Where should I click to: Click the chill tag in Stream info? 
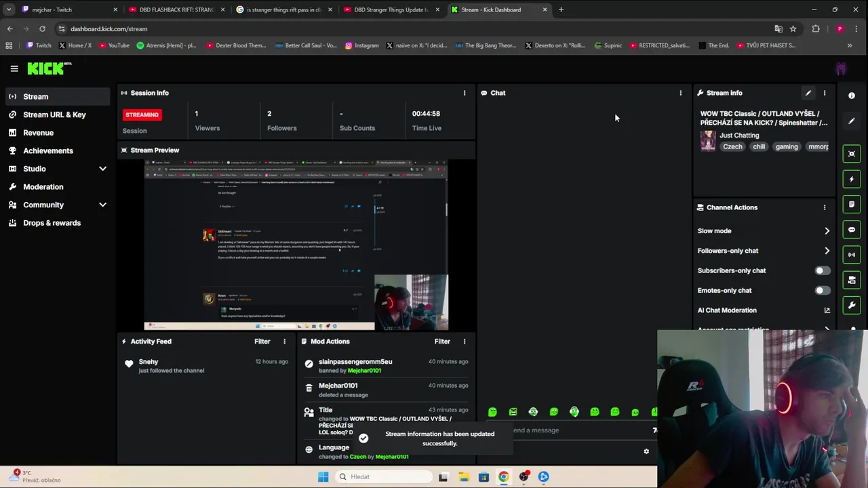[759, 146]
